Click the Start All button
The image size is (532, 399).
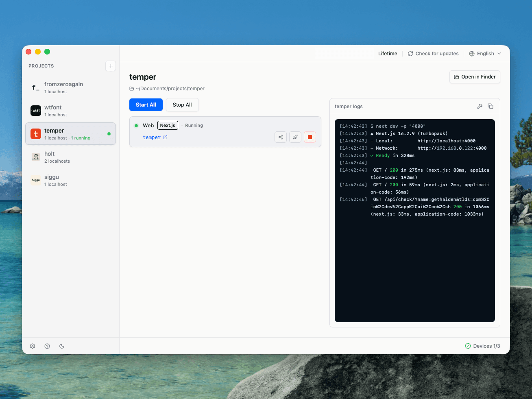coord(146,105)
